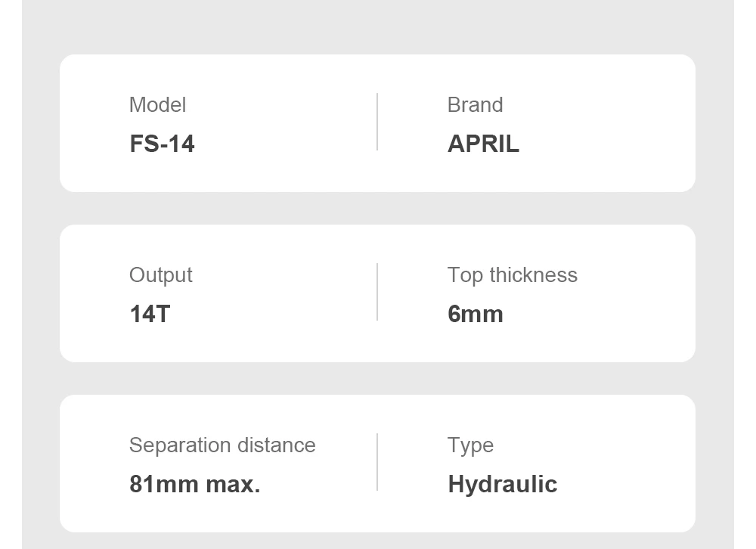
Task: Click the Output label
Action: point(160,275)
